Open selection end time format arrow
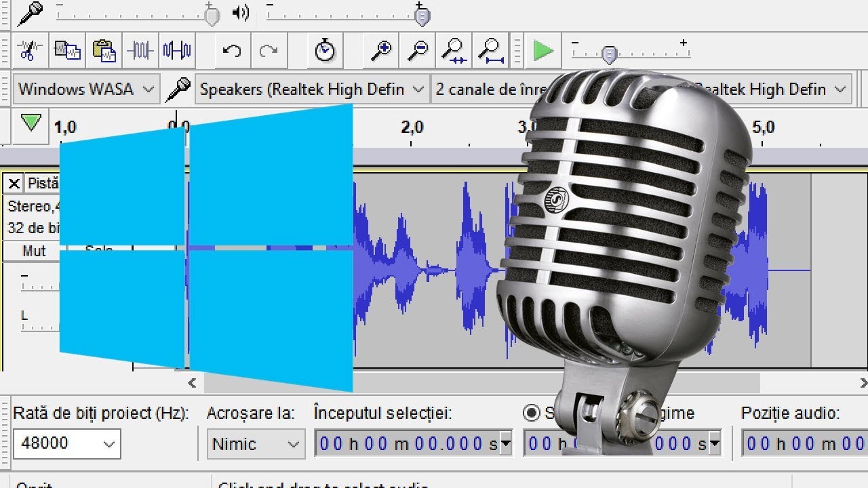This screenshot has height=488, width=868. point(713,444)
